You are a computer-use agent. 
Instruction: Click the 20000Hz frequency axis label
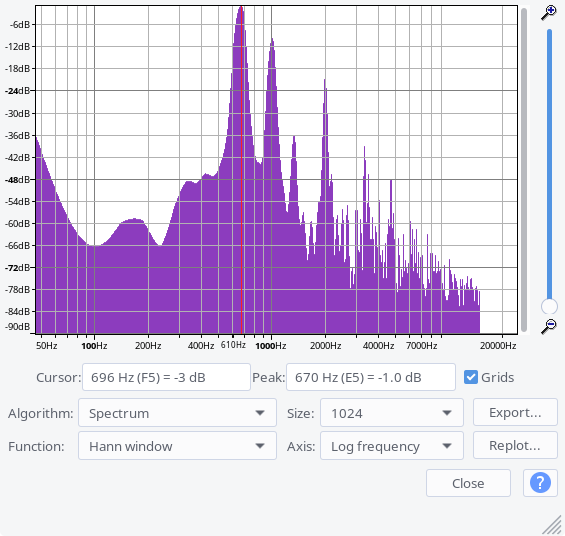pos(498,346)
